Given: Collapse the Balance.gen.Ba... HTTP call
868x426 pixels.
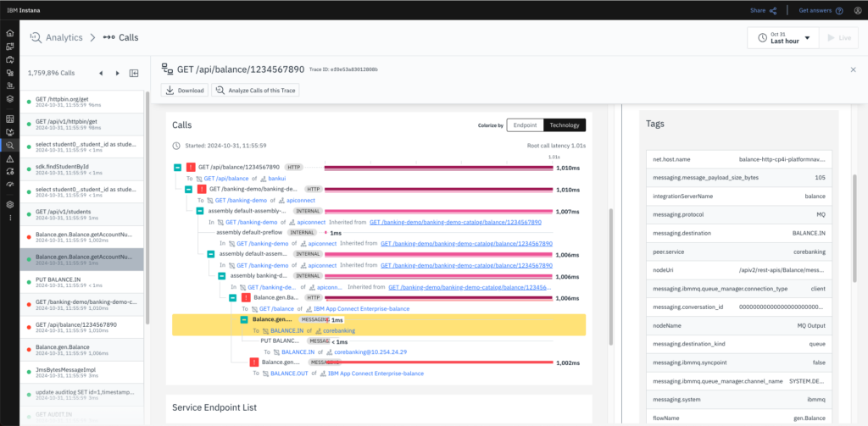Looking at the screenshot, I should click(x=233, y=297).
